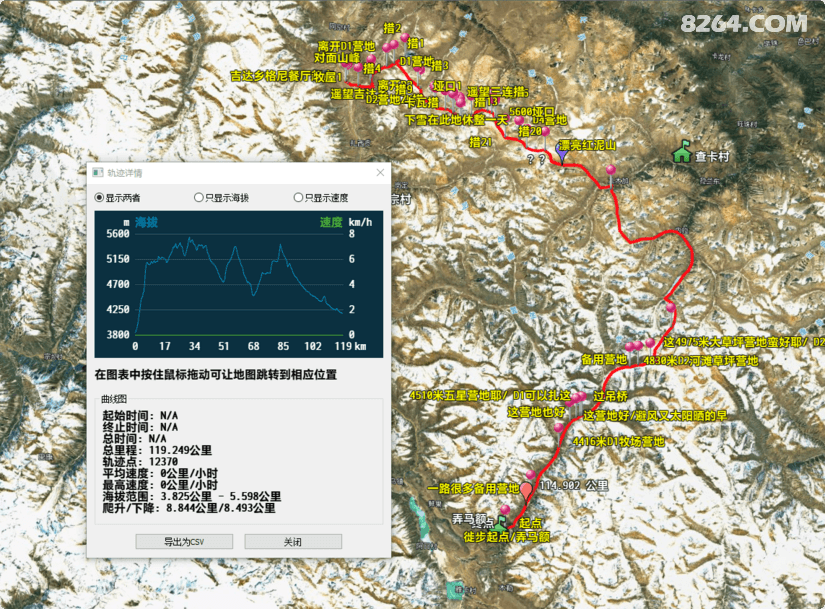This screenshot has height=609, width=825.
Task: Click the pink pin on the track southwest of 查卡村
Action: [x=610, y=169]
